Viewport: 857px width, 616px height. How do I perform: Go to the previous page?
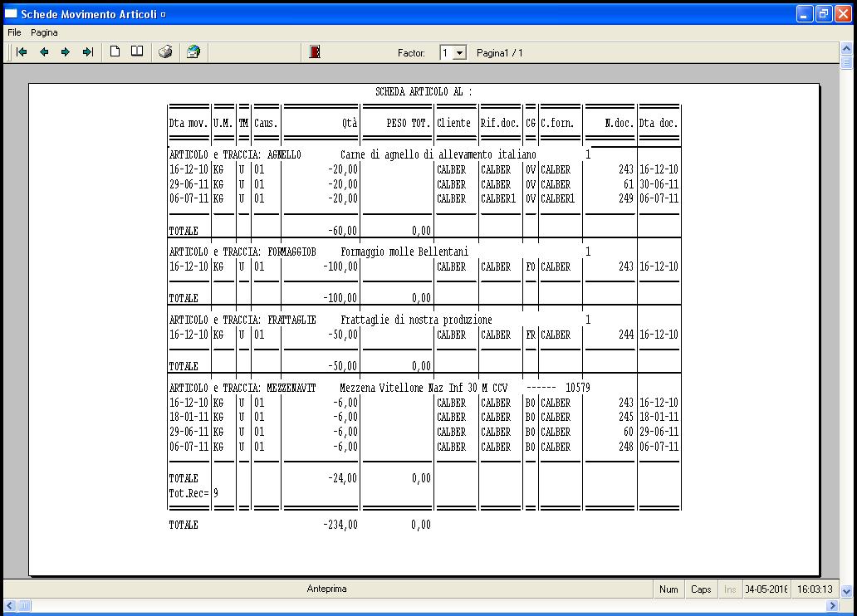(44, 52)
